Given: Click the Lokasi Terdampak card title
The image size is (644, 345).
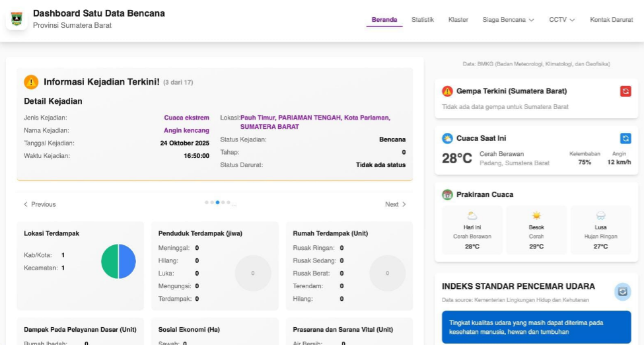Looking at the screenshot, I should click(52, 233).
